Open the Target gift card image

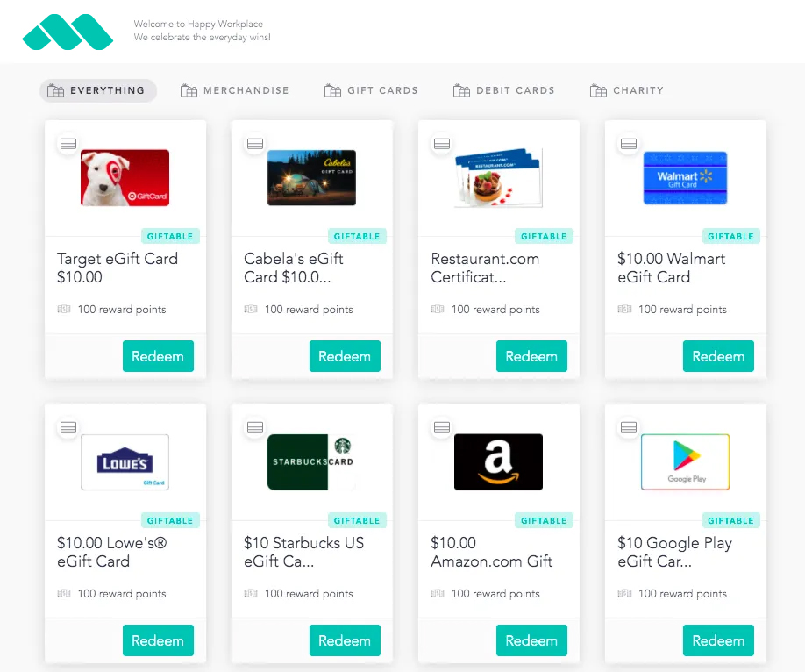[x=125, y=178]
